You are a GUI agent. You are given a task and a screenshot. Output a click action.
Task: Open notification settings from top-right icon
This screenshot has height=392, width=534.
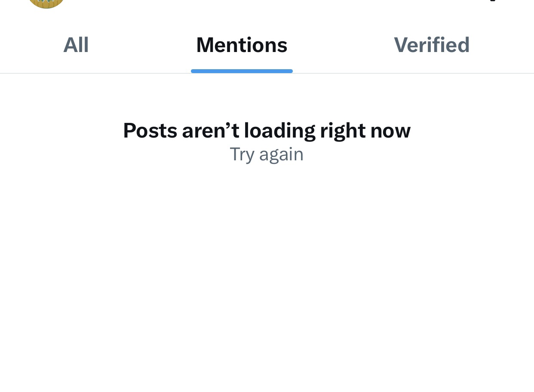493,1
